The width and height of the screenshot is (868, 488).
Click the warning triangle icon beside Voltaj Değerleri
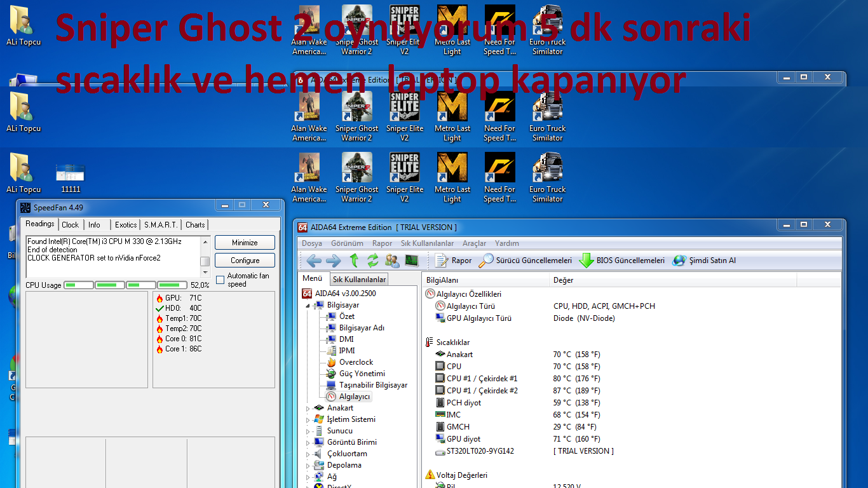[x=430, y=475]
